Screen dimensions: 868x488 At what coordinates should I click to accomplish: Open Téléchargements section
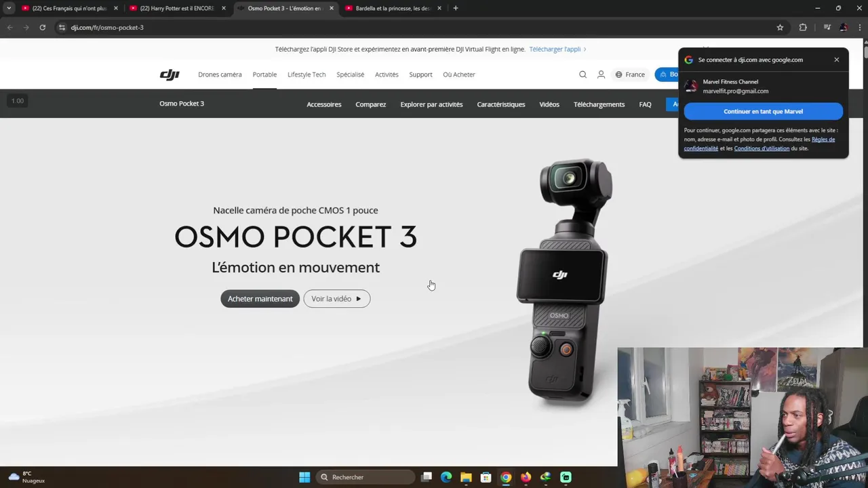pyautogui.click(x=599, y=104)
